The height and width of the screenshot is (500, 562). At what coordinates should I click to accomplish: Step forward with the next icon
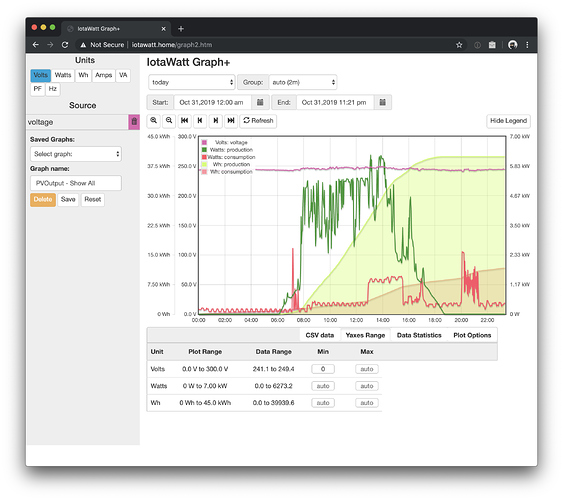tap(215, 121)
